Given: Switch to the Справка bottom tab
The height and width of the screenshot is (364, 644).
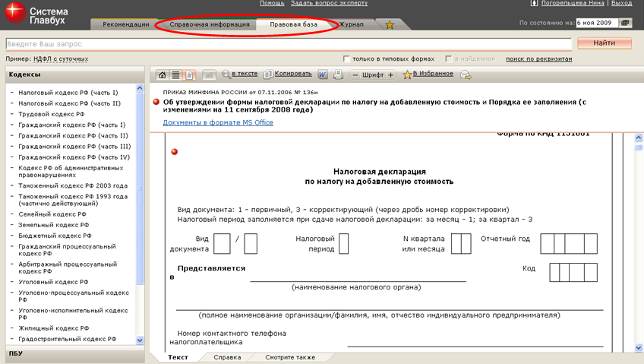Looking at the screenshot, I should point(227,357).
